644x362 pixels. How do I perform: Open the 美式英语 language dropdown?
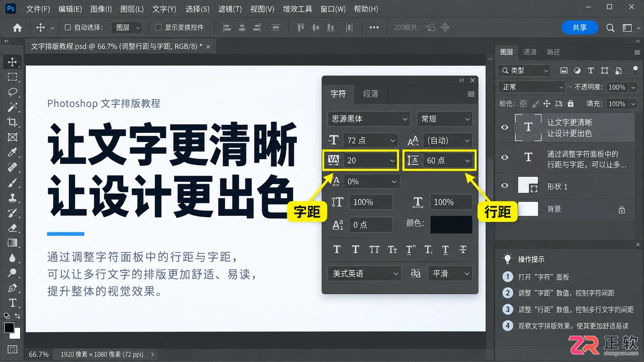click(364, 274)
